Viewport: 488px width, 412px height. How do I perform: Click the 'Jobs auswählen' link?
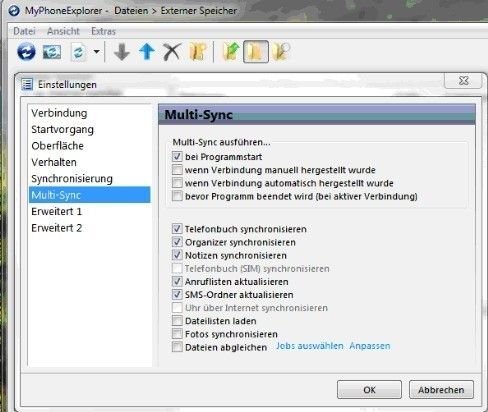pyautogui.click(x=310, y=346)
